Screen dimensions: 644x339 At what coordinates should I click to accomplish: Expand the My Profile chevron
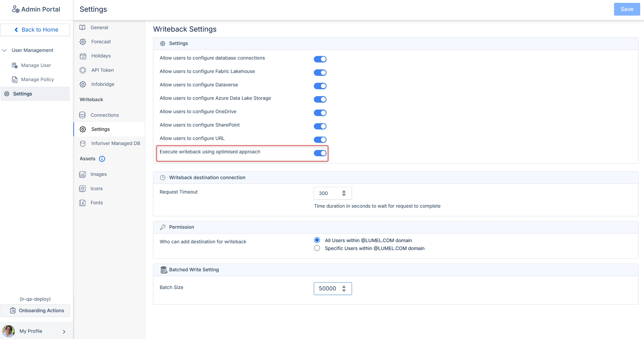(64, 331)
